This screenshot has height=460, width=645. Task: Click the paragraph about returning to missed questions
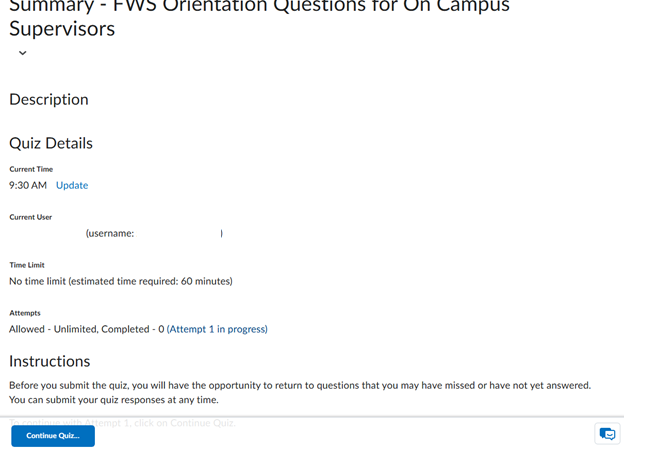[x=300, y=386]
